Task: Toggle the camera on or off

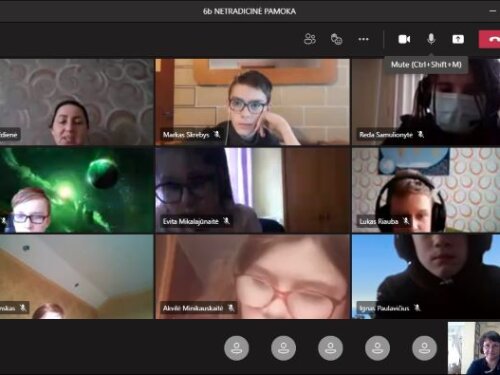Action: tap(404, 39)
